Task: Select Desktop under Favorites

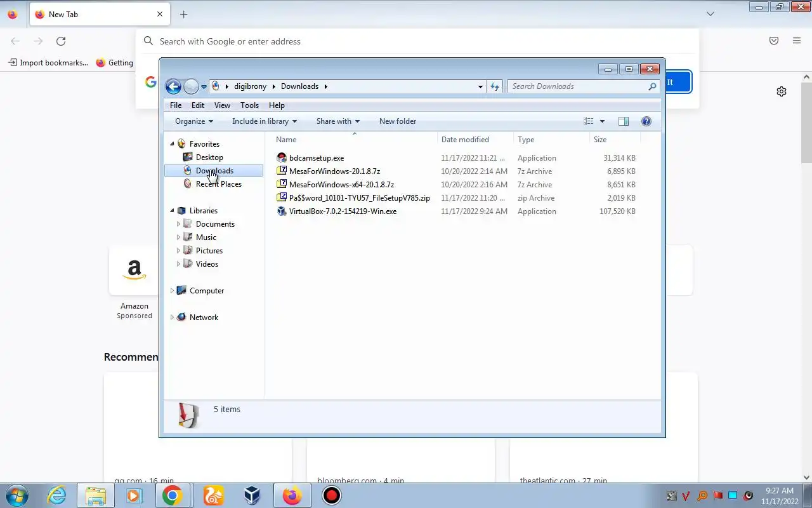Action: [209, 157]
